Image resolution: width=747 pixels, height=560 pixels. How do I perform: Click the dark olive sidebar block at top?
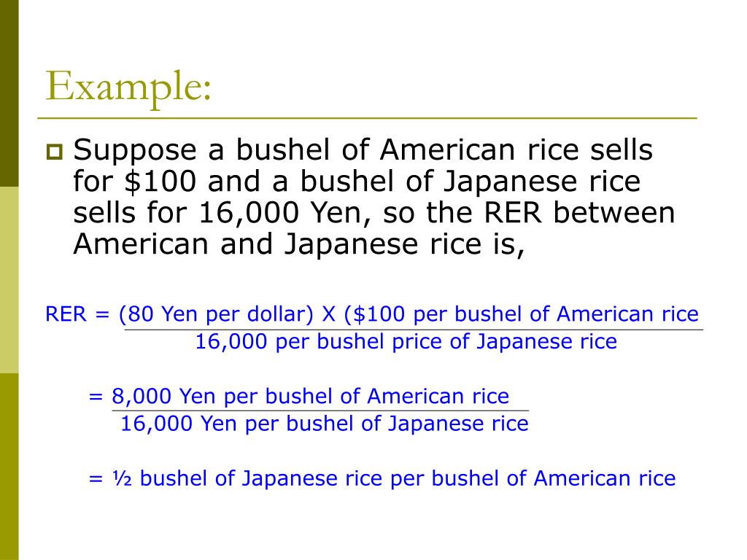9,93
